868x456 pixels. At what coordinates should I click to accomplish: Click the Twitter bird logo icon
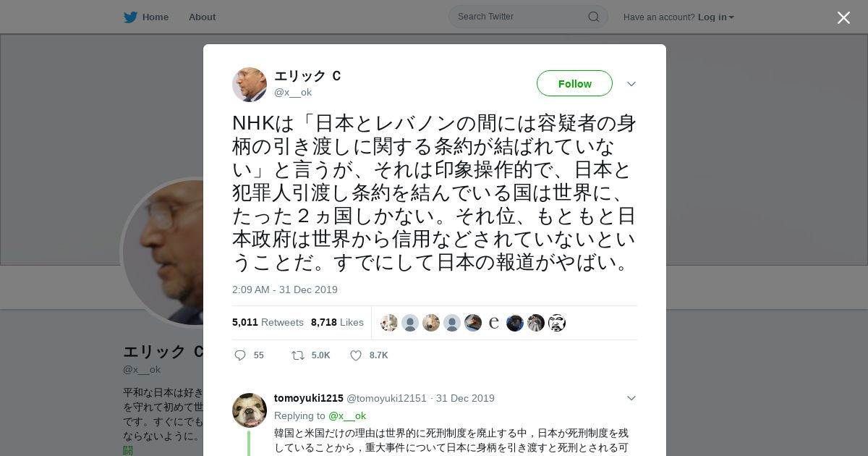(x=130, y=17)
